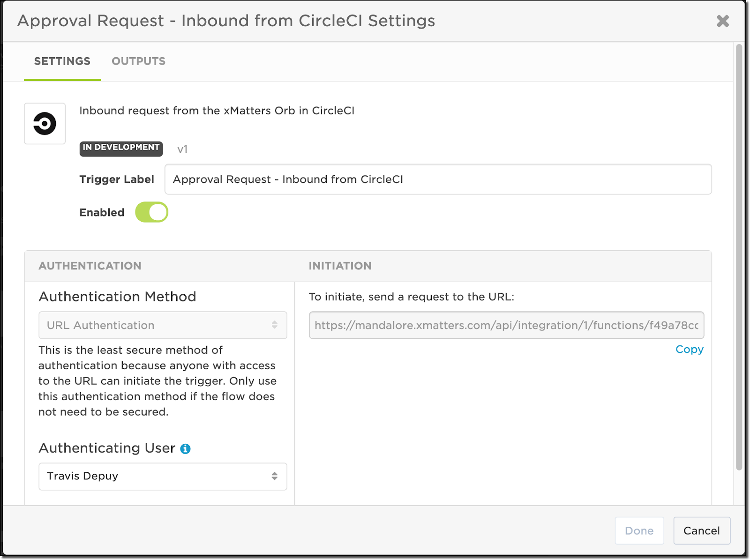Click the CircleCI orb logo icon
Screen dimensions: 750x560
(x=45, y=123)
